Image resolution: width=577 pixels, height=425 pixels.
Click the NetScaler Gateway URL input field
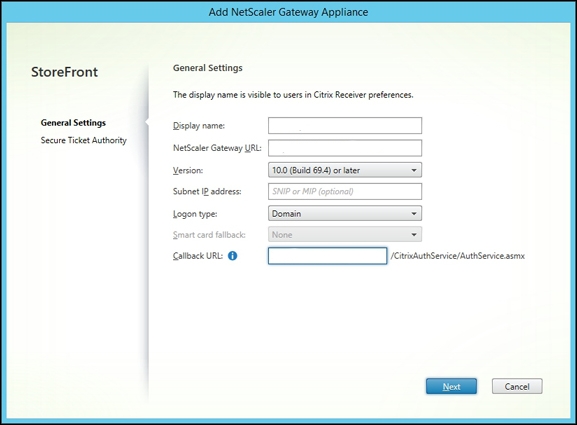click(x=345, y=148)
